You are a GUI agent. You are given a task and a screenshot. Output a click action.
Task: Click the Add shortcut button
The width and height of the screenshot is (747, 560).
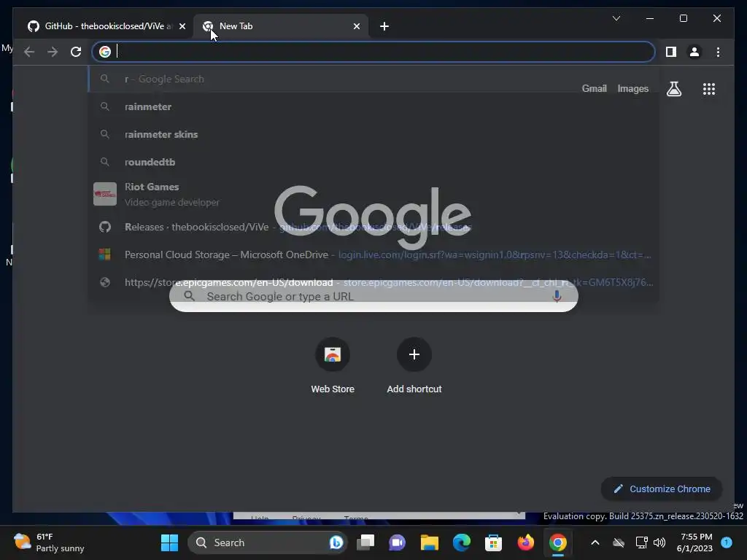414,366
